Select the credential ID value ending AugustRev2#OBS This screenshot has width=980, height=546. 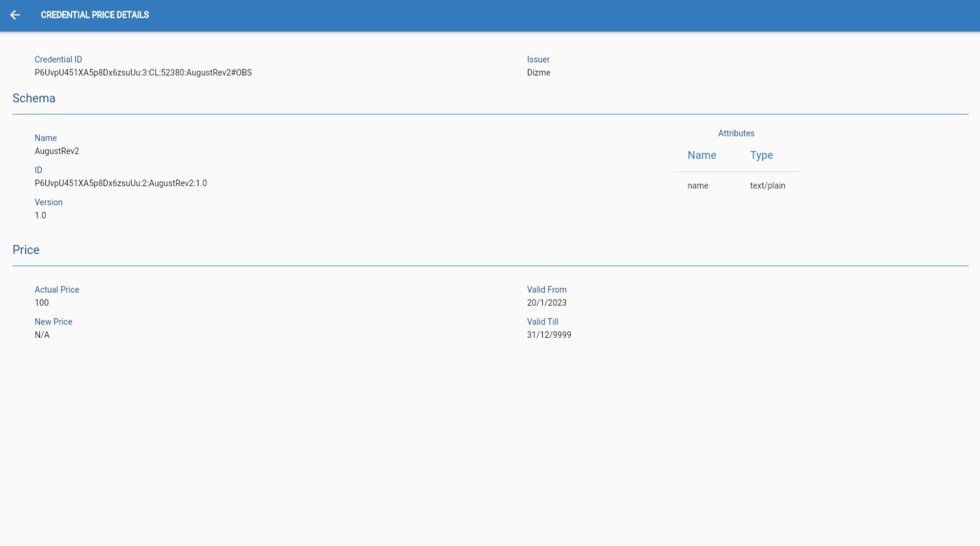point(143,72)
